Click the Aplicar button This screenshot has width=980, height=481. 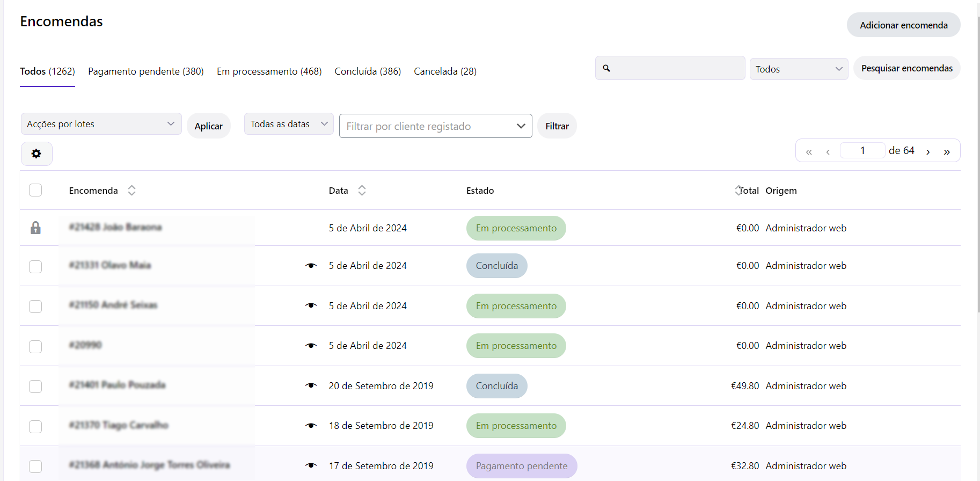209,126
